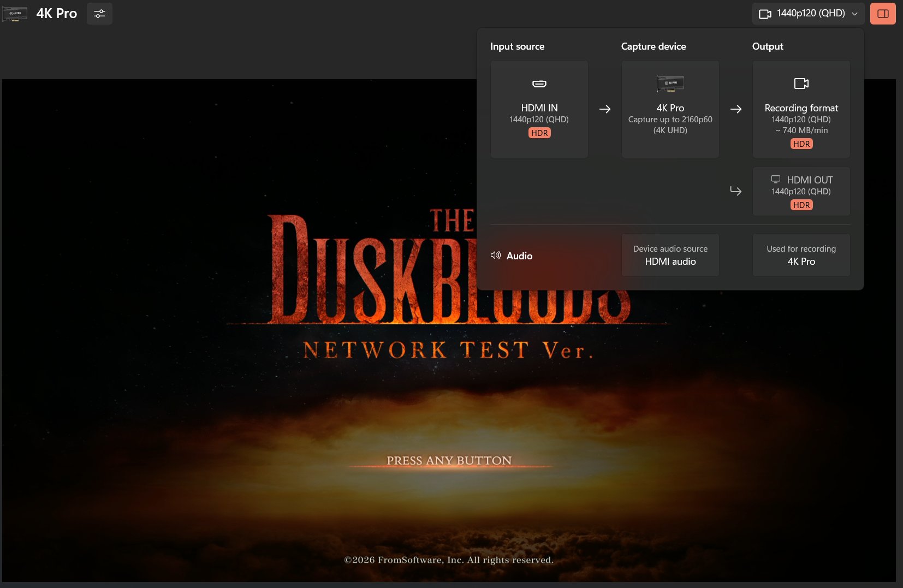Toggle the signal flow side panel button
This screenshot has height=588, width=903.
tap(883, 14)
